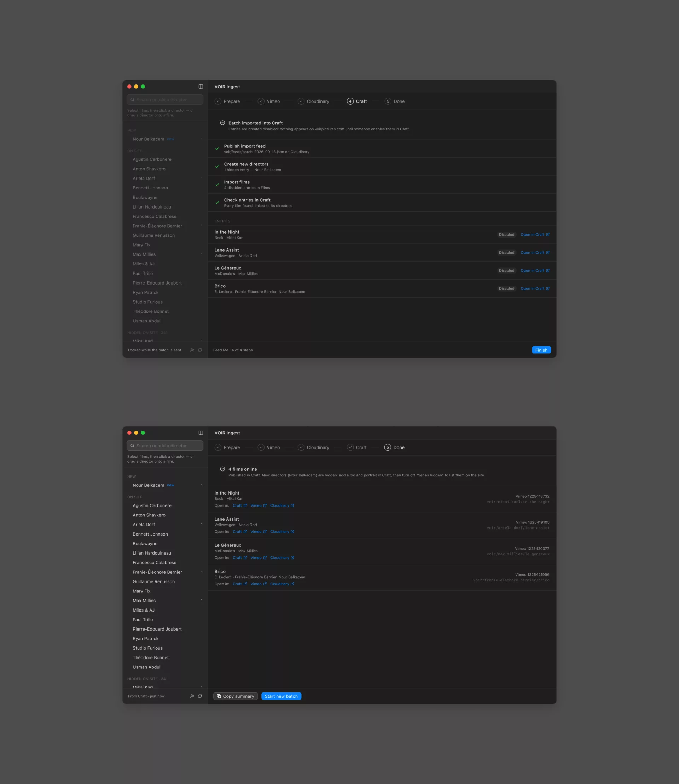This screenshot has height=784, width=679.
Task: Open Lane Assist's Cloudinary link
Action: [x=282, y=532]
